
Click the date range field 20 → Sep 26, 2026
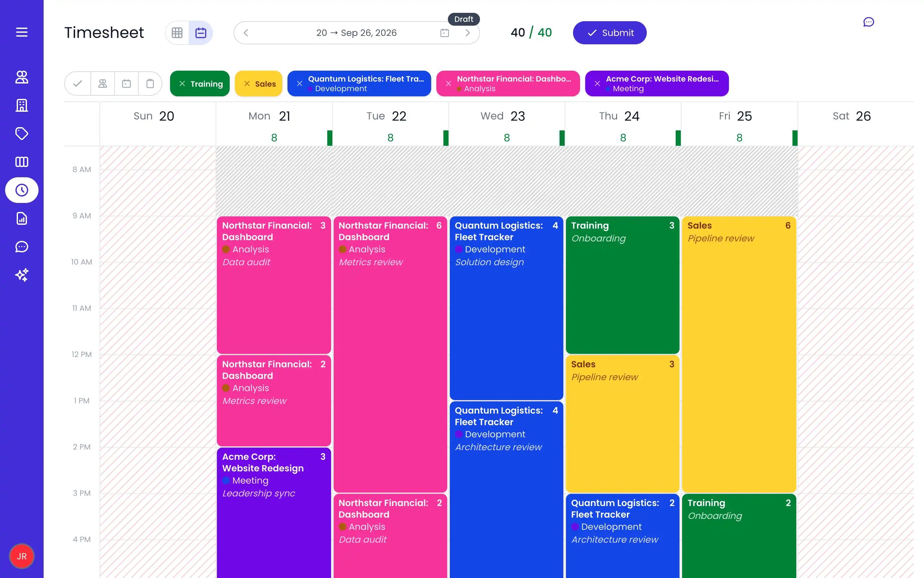[x=356, y=33]
